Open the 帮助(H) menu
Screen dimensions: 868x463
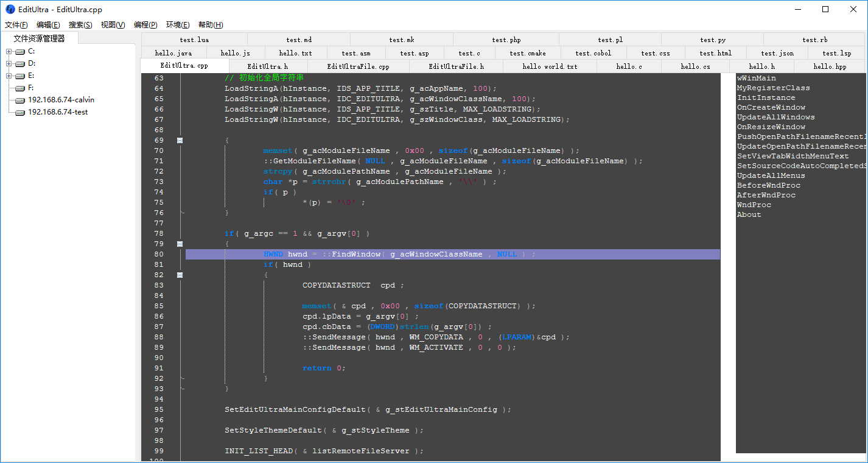(211, 25)
